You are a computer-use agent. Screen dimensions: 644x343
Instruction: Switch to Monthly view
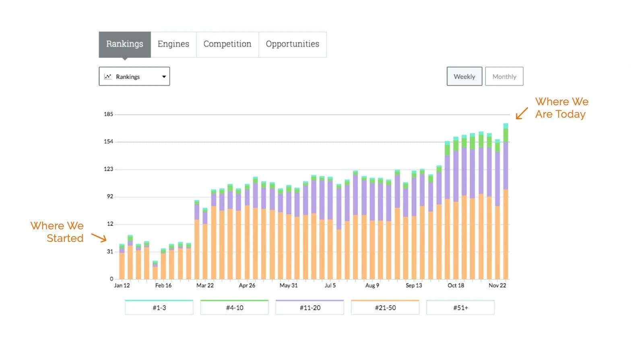pos(504,77)
